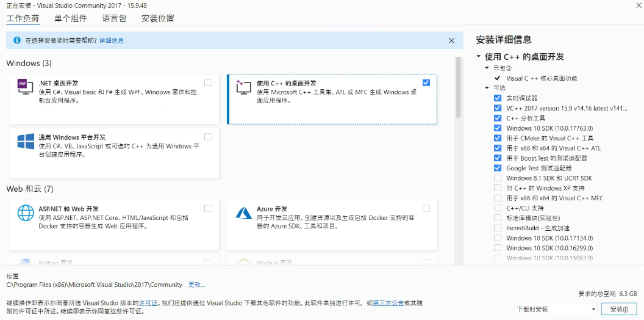Switch to the 语言包 tab
This screenshot has height=320, width=644.
click(114, 18)
